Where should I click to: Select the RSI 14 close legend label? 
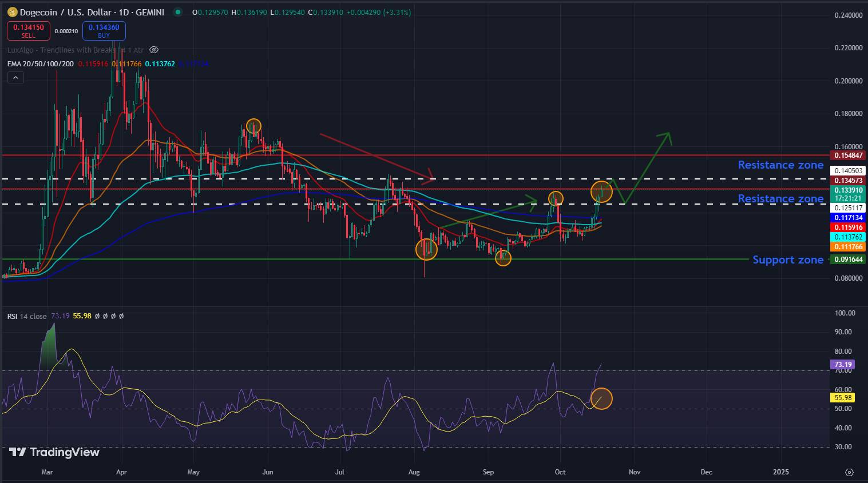tap(27, 316)
